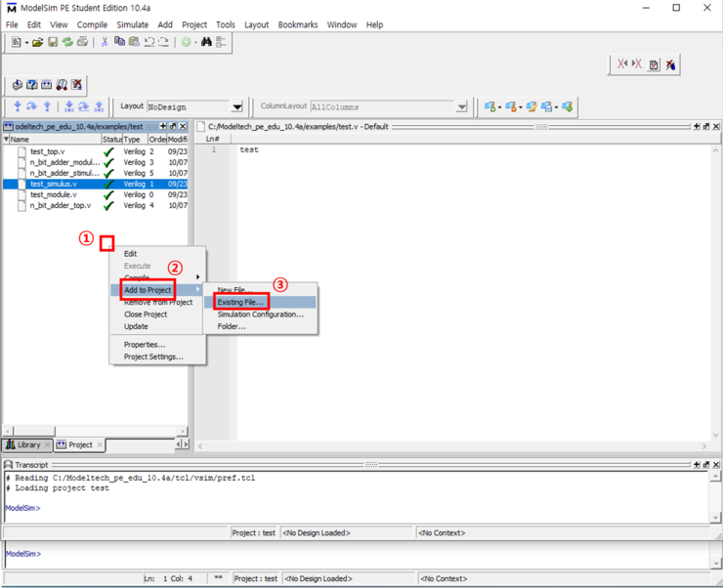Click the Save floppy disk icon
Screen dimensions: 723x588
[x=53, y=42]
